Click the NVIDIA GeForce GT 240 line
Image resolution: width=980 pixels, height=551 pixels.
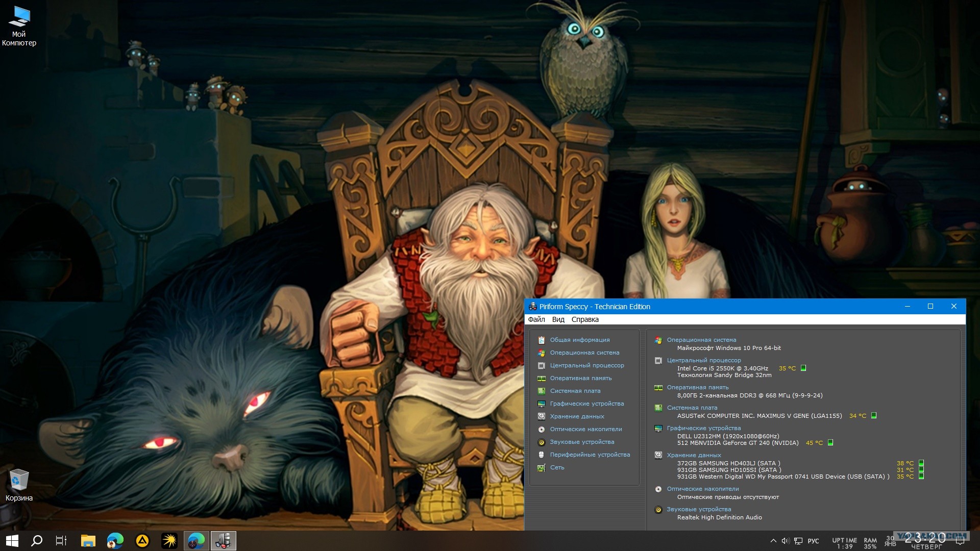(738, 443)
